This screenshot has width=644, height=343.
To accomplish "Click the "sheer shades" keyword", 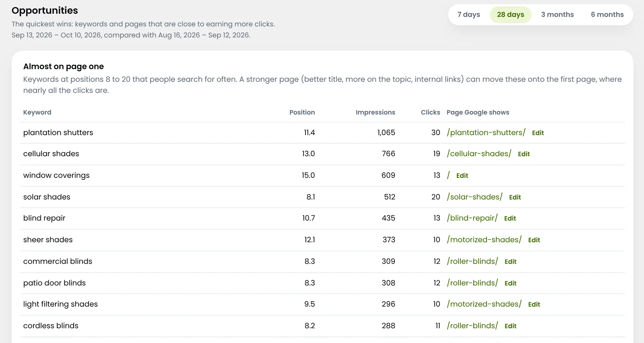I will [48, 240].
